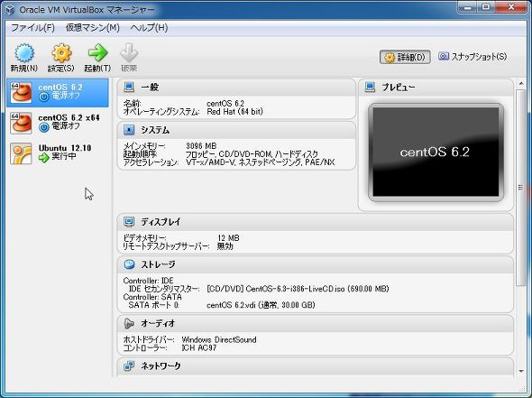Click the ディスプレイ display section icon
The image size is (532, 398).
click(129, 221)
